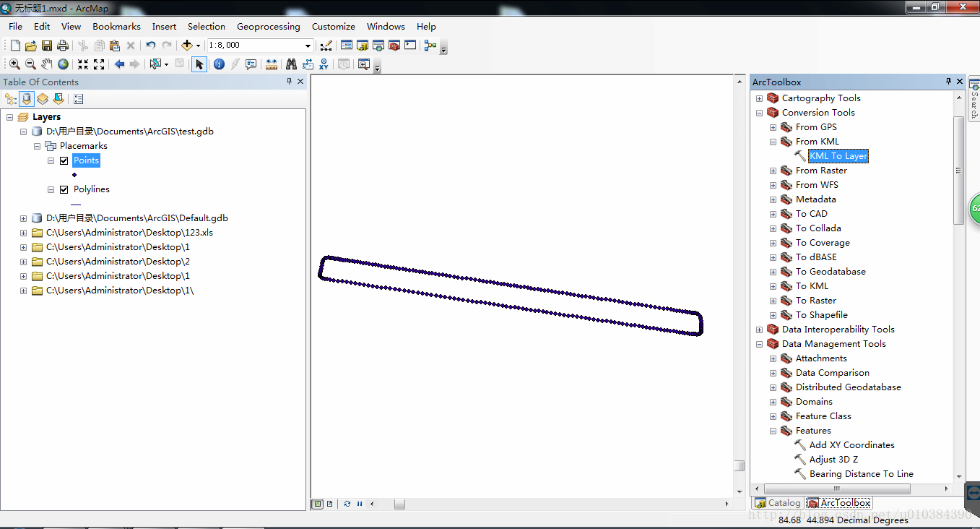Switch to List By Drawing Order
The height and width of the screenshot is (529, 980).
[11, 99]
